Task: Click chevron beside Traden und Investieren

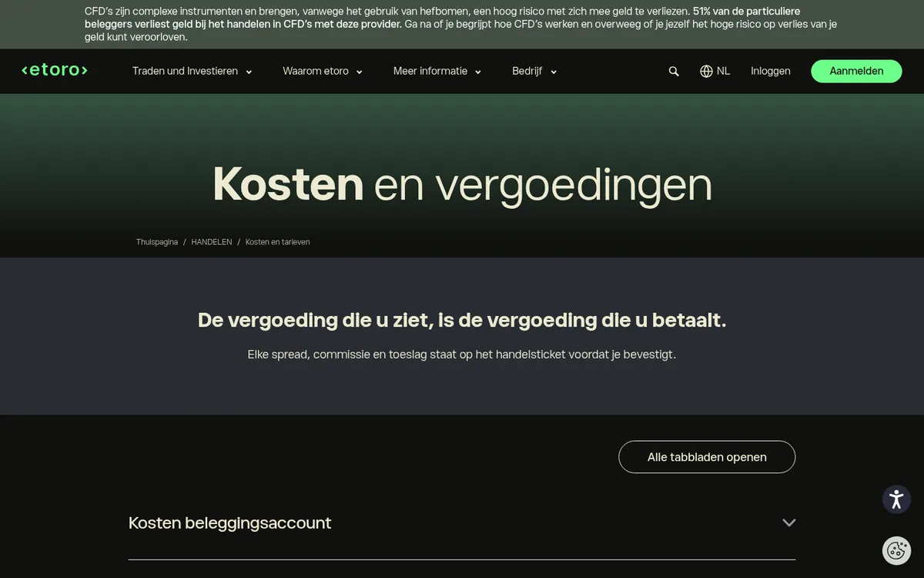Action: [x=249, y=72]
